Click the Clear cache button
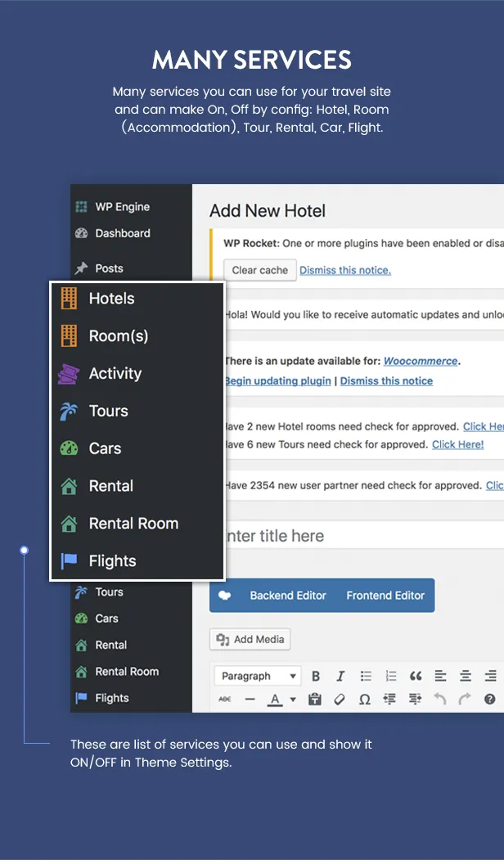 tap(259, 270)
